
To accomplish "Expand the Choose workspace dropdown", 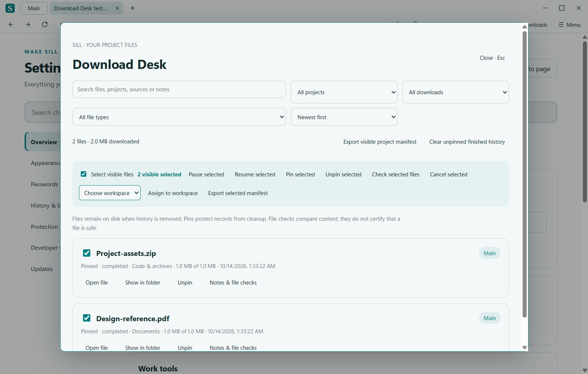I will click(110, 193).
